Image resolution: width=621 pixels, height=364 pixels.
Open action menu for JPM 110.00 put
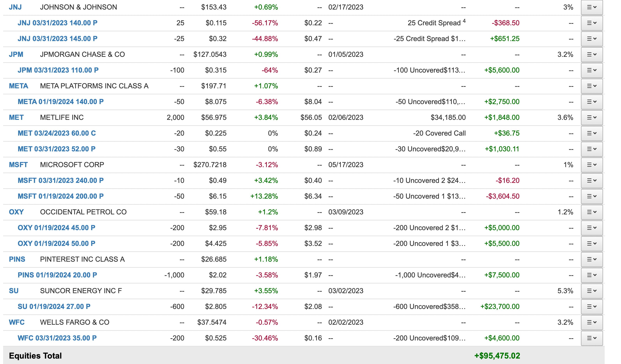coord(592,70)
